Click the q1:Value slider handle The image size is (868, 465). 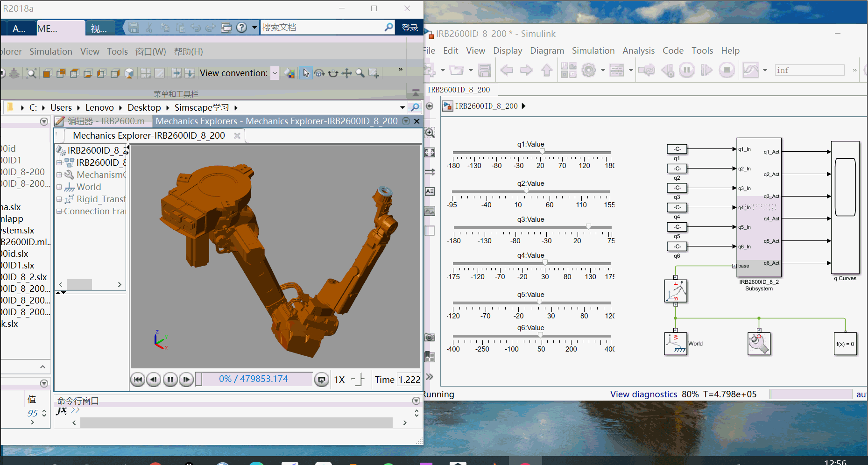click(542, 152)
